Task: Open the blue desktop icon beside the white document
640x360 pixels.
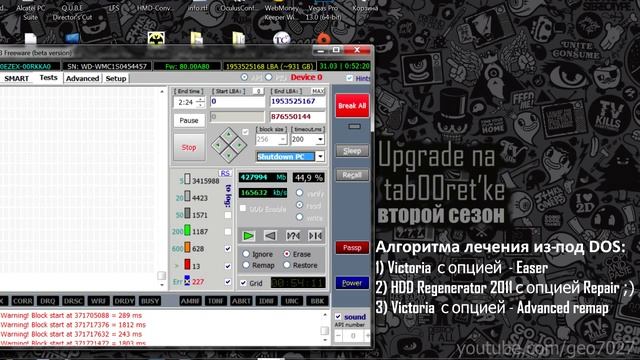Action: point(72,39)
